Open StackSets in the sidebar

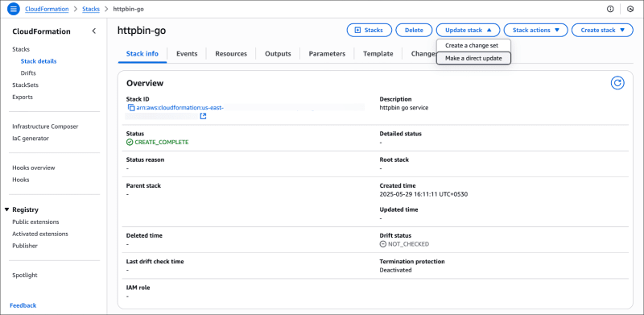[26, 85]
